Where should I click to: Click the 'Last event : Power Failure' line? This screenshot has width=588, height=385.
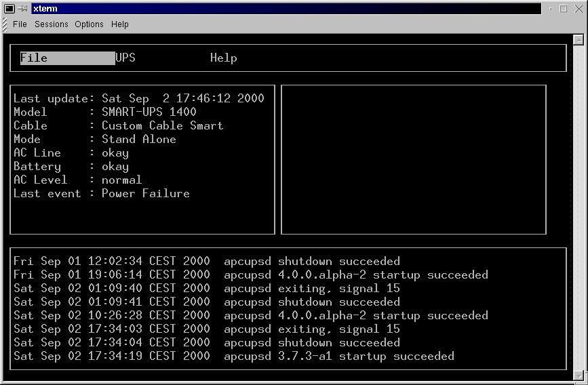coord(102,194)
